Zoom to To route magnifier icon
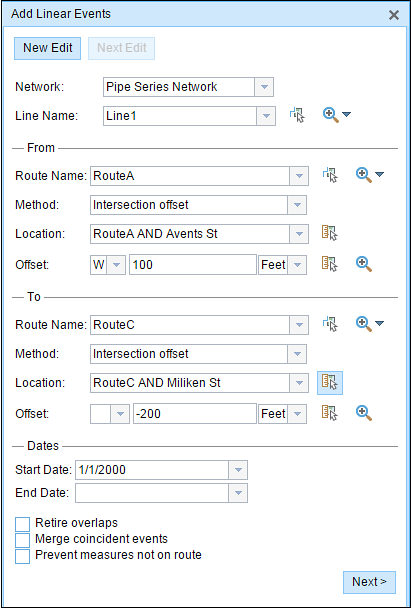 364,324
